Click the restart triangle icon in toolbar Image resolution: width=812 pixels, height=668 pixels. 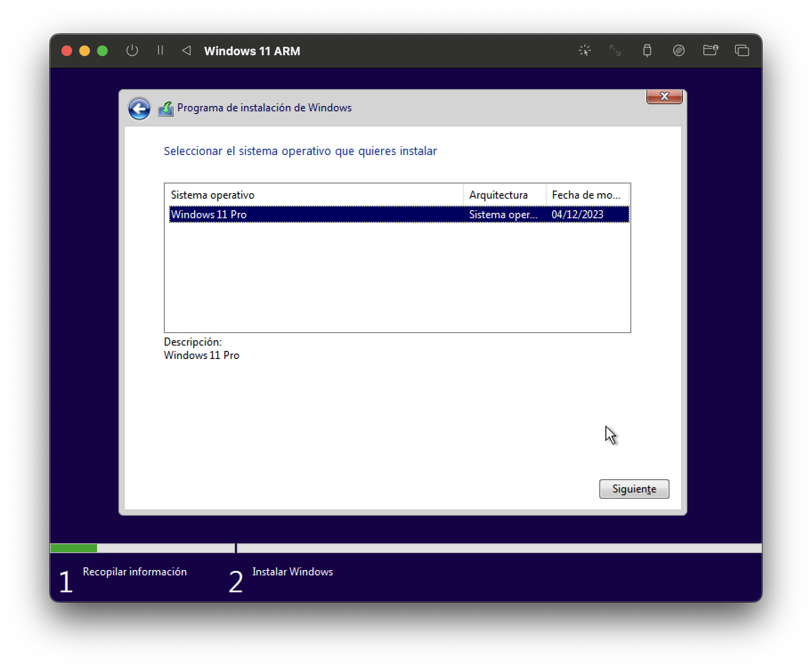187,51
